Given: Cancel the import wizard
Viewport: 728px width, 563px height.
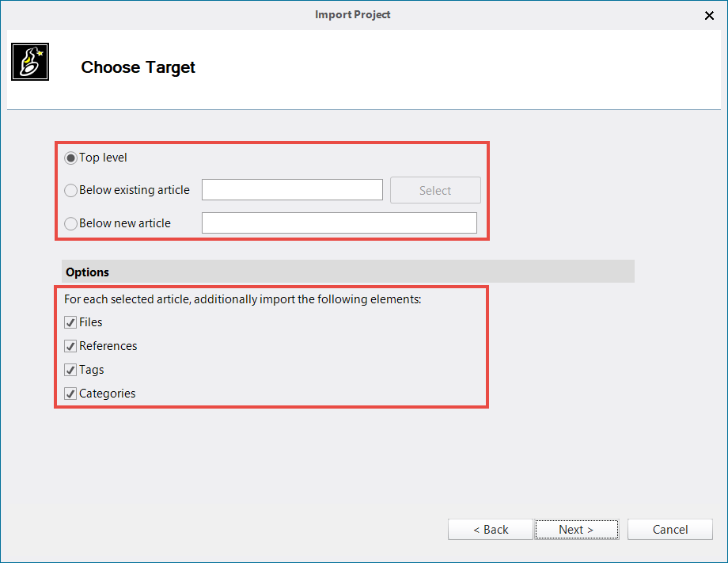Looking at the screenshot, I should coord(670,530).
